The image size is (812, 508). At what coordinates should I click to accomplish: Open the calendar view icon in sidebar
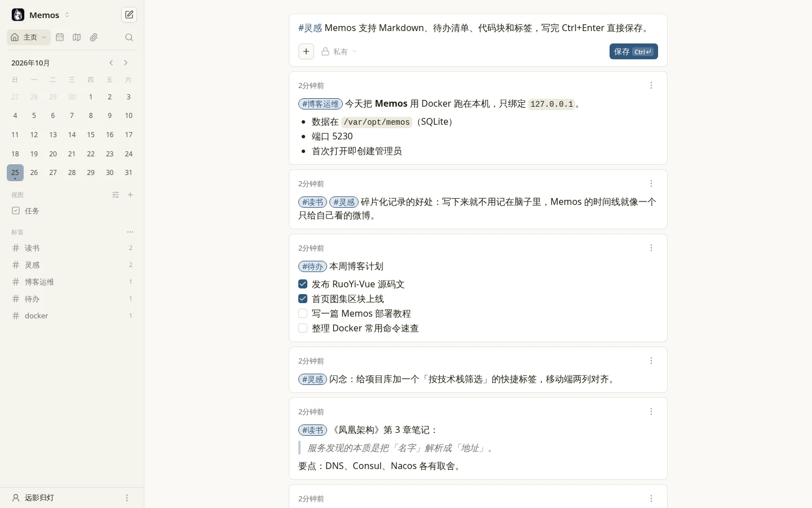pyautogui.click(x=60, y=37)
